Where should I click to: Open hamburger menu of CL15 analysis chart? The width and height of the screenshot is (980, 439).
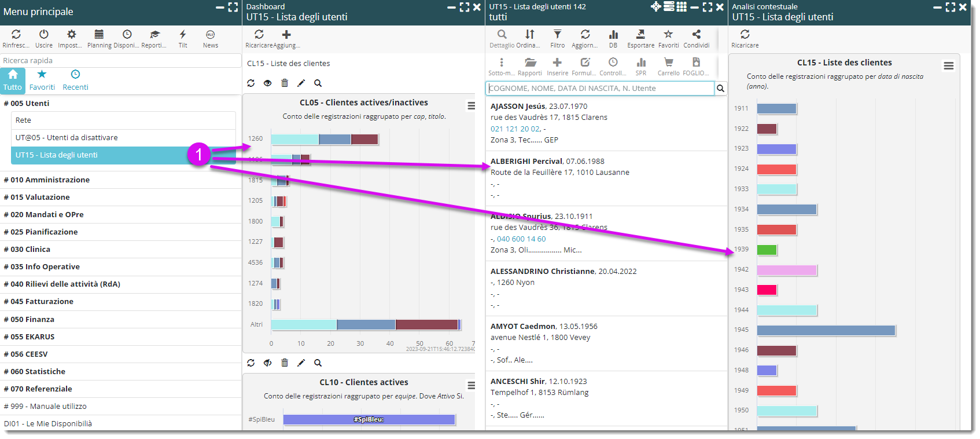[x=948, y=66]
